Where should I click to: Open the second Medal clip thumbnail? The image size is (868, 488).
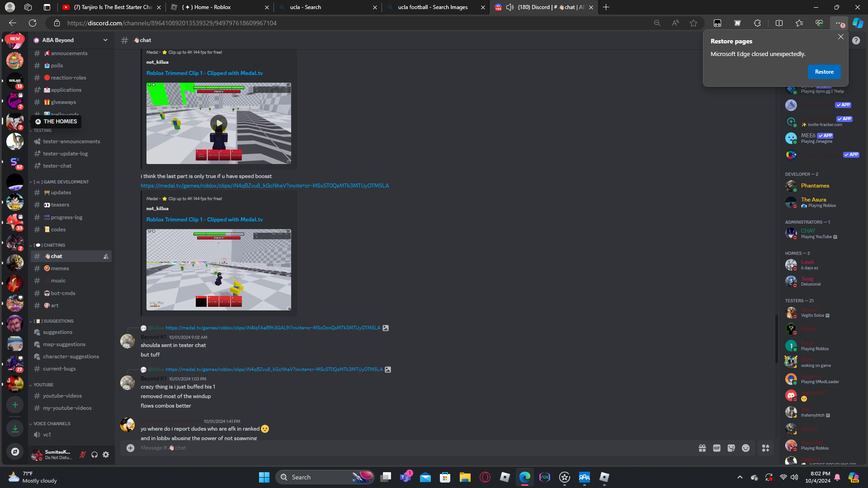click(x=219, y=270)
